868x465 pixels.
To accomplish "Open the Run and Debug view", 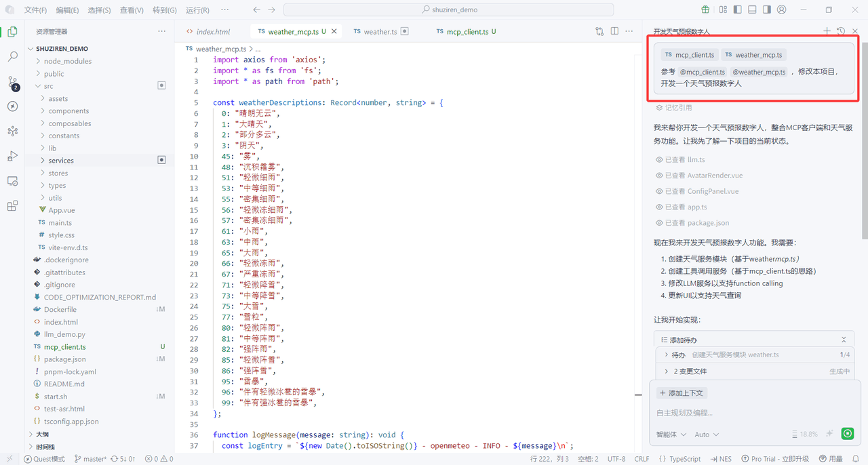I will 12,156.
